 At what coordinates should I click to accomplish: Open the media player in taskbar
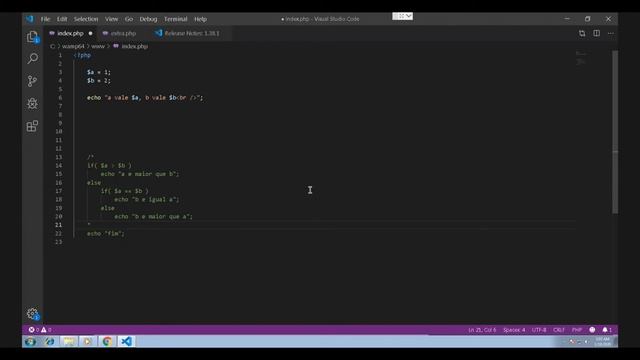click(87, 342)
